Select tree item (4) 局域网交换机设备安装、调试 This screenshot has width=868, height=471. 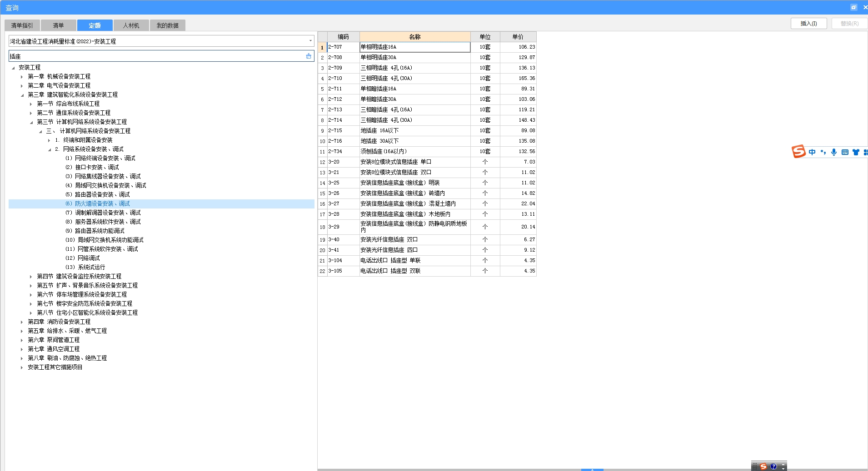[x=106, y=185]
